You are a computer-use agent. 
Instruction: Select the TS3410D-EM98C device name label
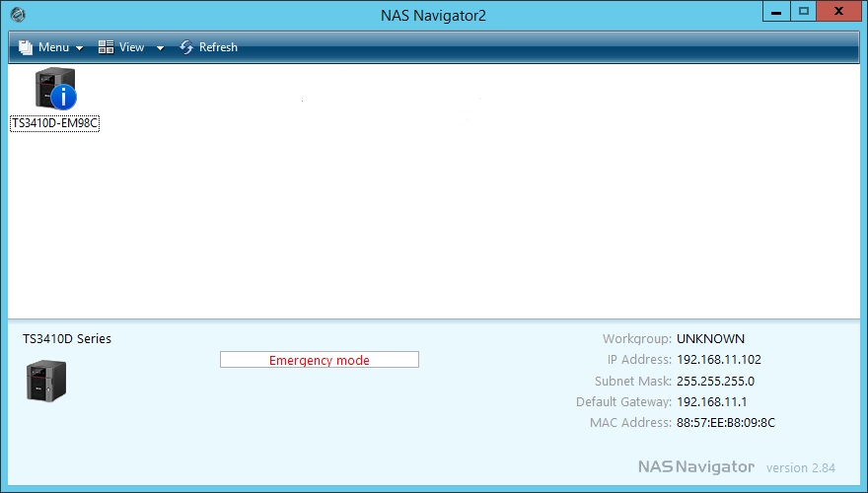click(54, 123)
